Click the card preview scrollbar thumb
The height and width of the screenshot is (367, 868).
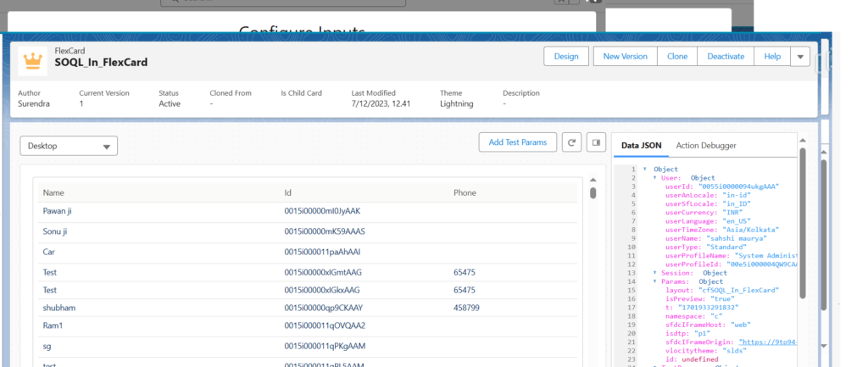[x=593, y=192]
